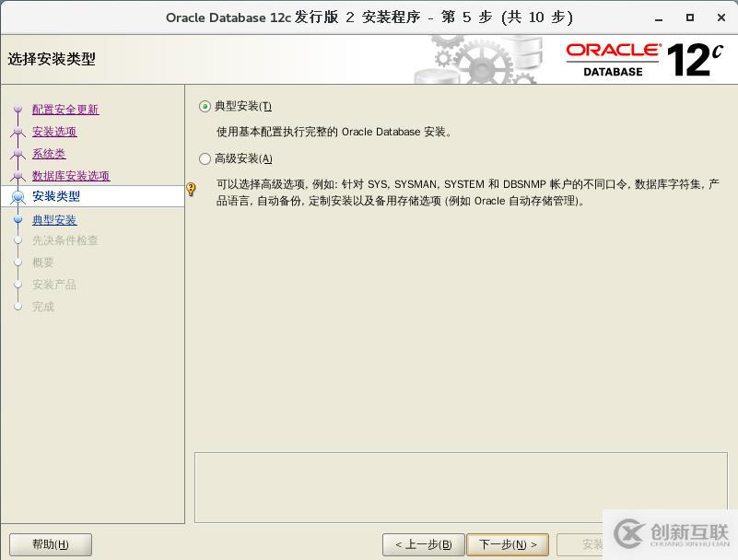Click the yellow hint bulb icon
The width and height of the screenshot is (738, 560).
click(191, 189)
